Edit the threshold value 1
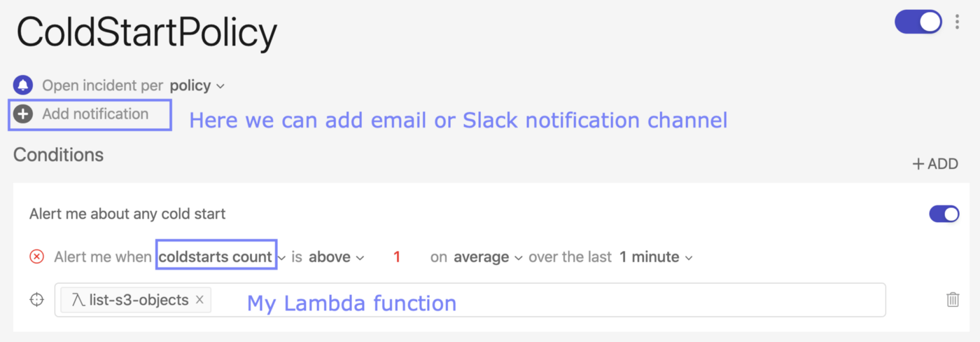Viewport: 980px width, 342px height. 397,257
